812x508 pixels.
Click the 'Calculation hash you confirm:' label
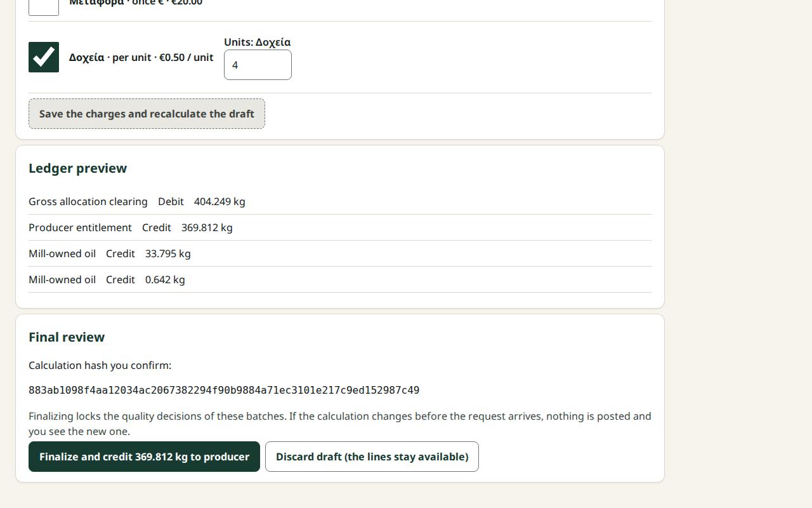coord(100,365)
